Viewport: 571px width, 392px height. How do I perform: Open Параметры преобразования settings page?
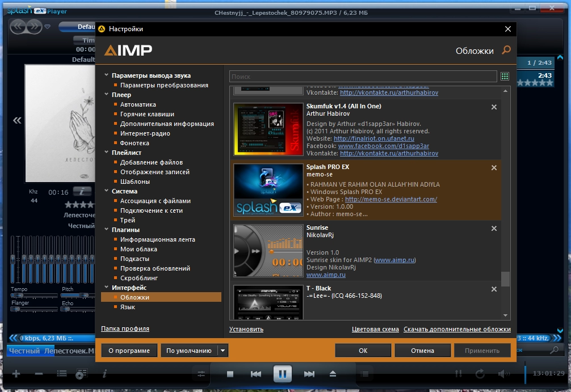[164, 85]
